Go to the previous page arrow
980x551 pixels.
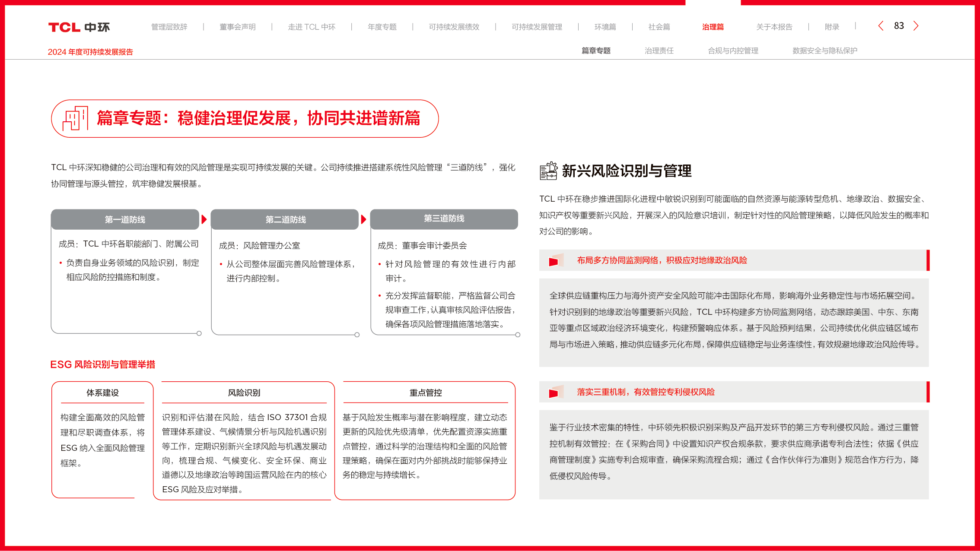coord(881,26)
